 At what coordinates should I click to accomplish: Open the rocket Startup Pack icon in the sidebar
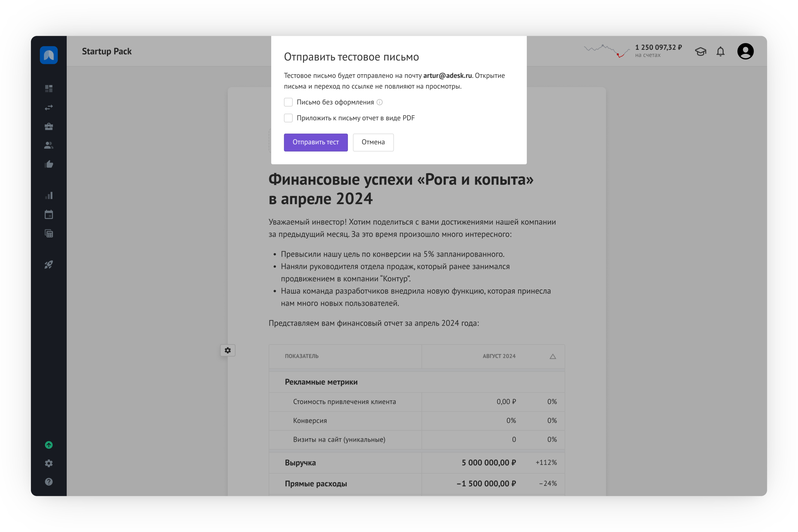click(49, 265)
